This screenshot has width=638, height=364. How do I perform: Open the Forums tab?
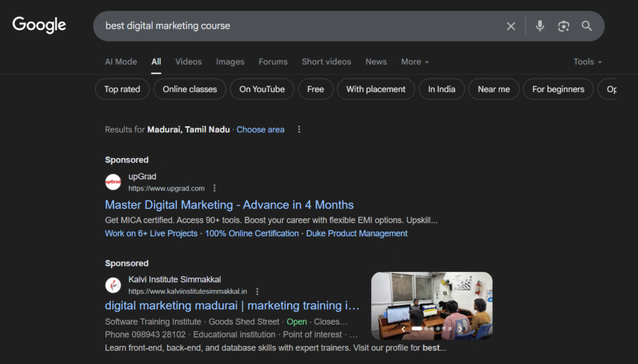tap(273, 62)
